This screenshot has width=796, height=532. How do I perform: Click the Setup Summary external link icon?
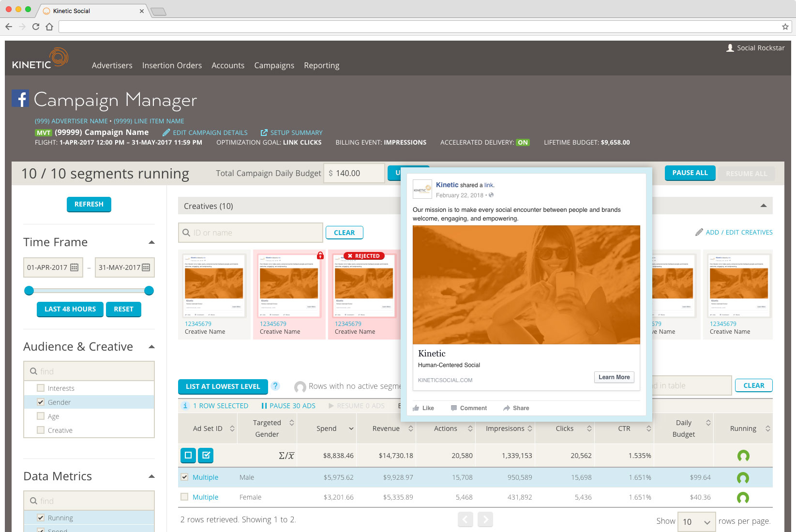pos(264,133)
